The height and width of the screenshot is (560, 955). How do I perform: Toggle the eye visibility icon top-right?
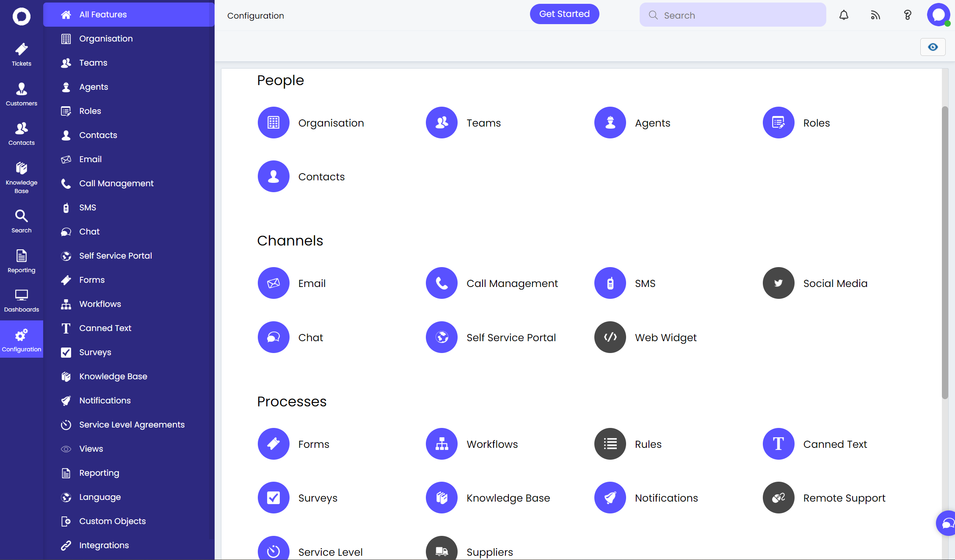(x=933, y=47)
